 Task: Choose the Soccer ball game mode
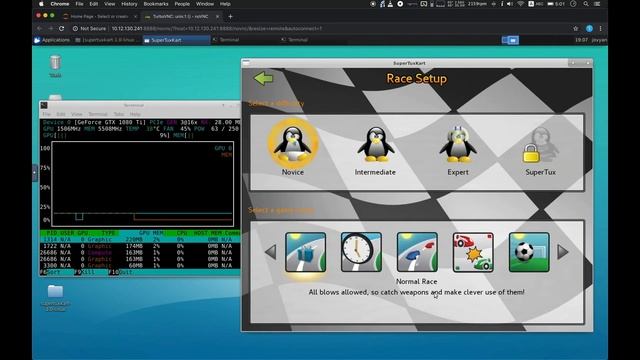pyautogui.click(x=529, y=252)
